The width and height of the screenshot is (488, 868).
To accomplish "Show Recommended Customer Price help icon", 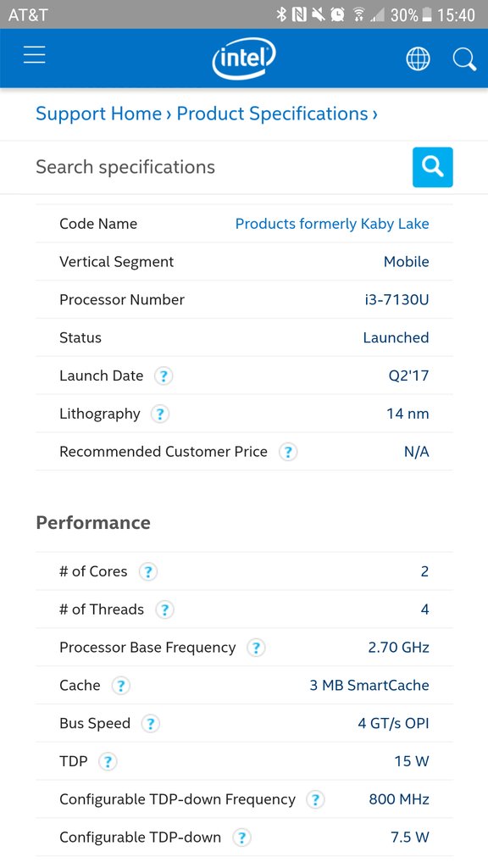I will click(288, 453).
